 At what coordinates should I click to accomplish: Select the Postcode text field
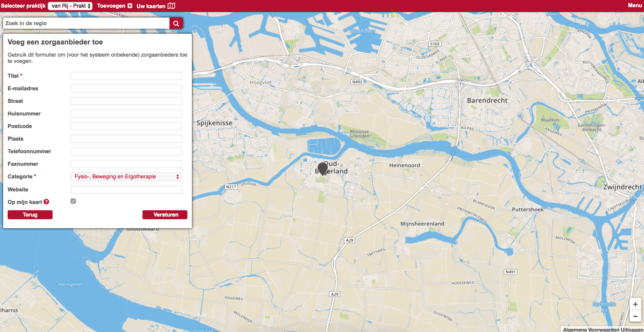click(126, 126)
